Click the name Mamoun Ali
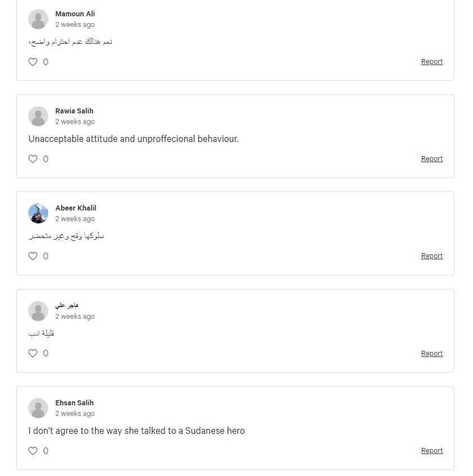473x476 pixels. (75, 14)
